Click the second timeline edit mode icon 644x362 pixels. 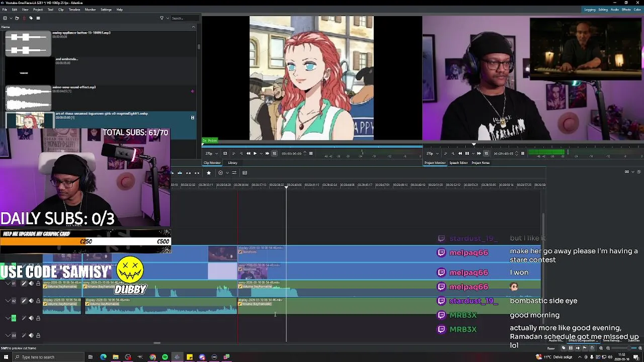pos(180,172)
